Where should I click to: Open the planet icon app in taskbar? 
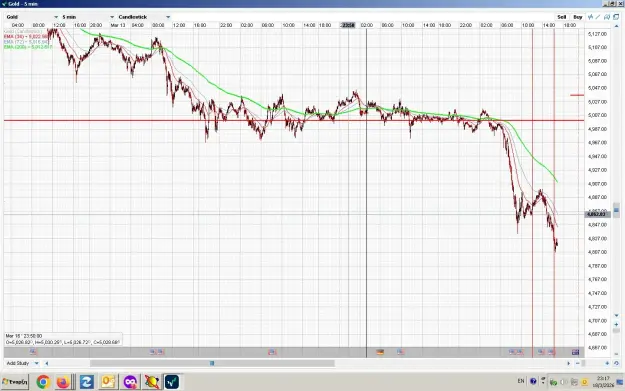point(152,382)
